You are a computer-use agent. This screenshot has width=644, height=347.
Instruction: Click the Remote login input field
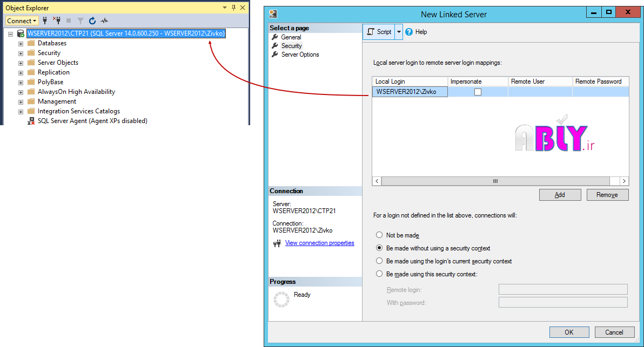(563, 289)
